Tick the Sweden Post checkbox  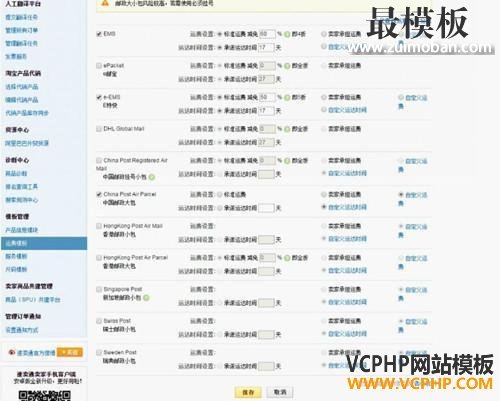pyautogui.click(x=99, y=352)
